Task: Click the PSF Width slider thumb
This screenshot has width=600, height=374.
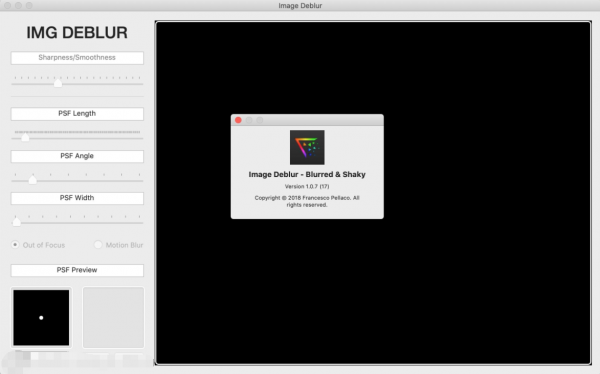Action: pos(16,222)
